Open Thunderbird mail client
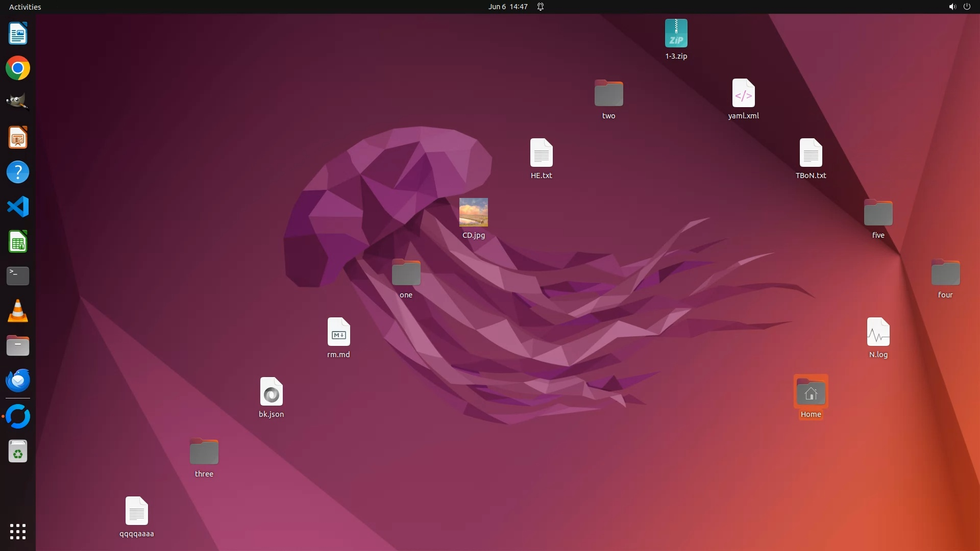The width and height of the screenshot is (980, 551). pos(18,381)
